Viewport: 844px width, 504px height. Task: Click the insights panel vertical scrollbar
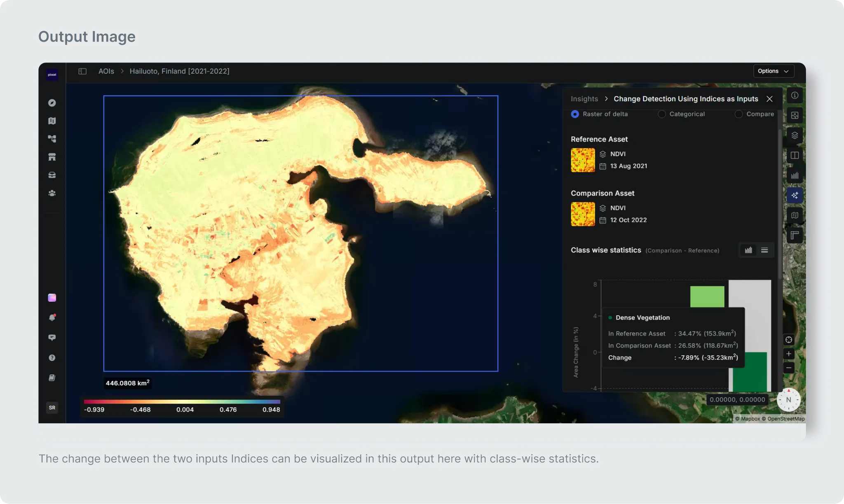click(x=780, y=205)
